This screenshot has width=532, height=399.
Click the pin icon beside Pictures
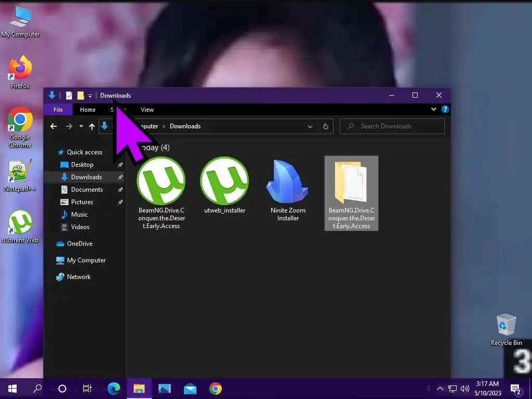pyautogui.click(x=120, y=202)
